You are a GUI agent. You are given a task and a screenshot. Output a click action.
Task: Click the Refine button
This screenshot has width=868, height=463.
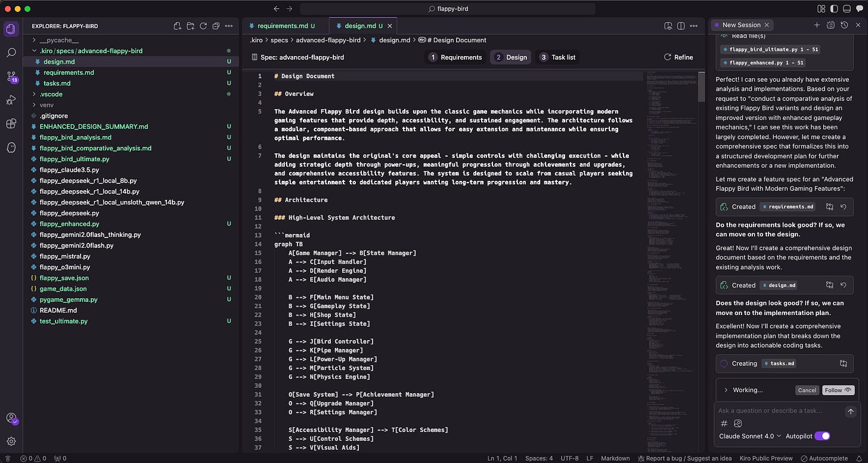click(678, 57)
